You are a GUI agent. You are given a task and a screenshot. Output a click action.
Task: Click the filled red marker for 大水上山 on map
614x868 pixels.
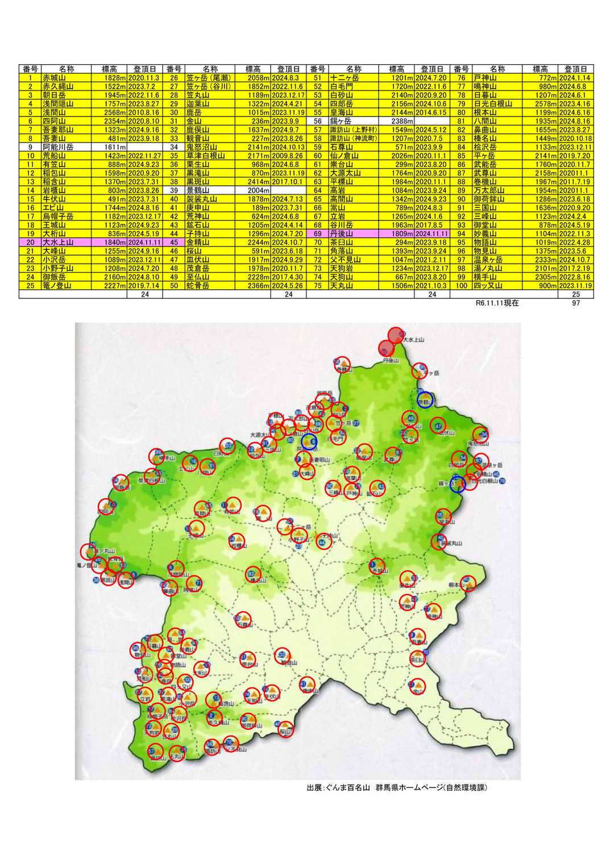pos(396,335)
